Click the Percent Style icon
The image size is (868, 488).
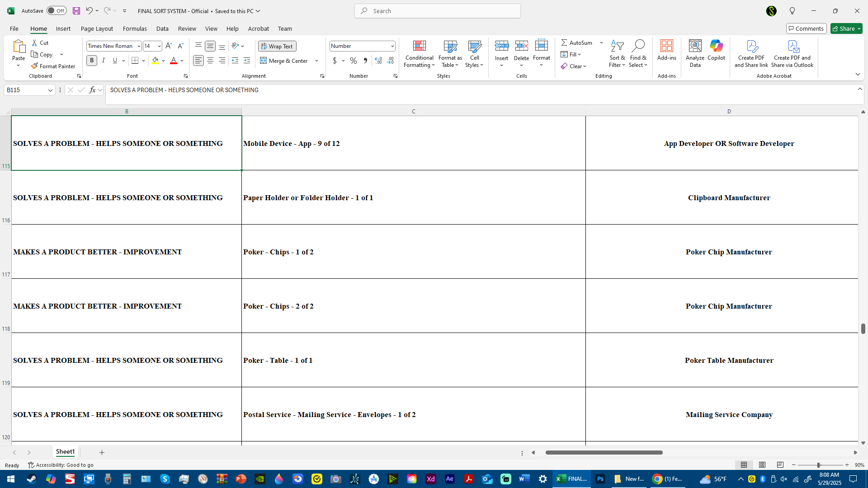coord(354,61)
